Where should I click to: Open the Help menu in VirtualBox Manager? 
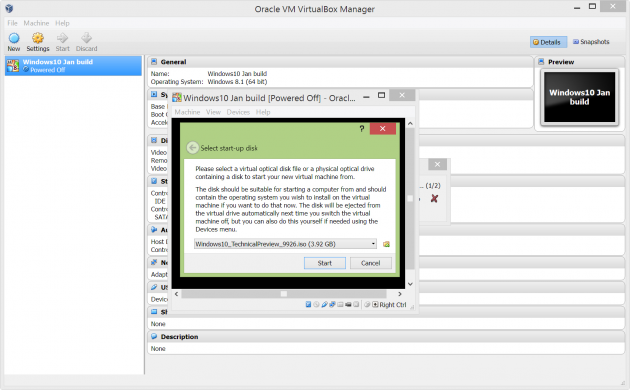tap(62, 23)
